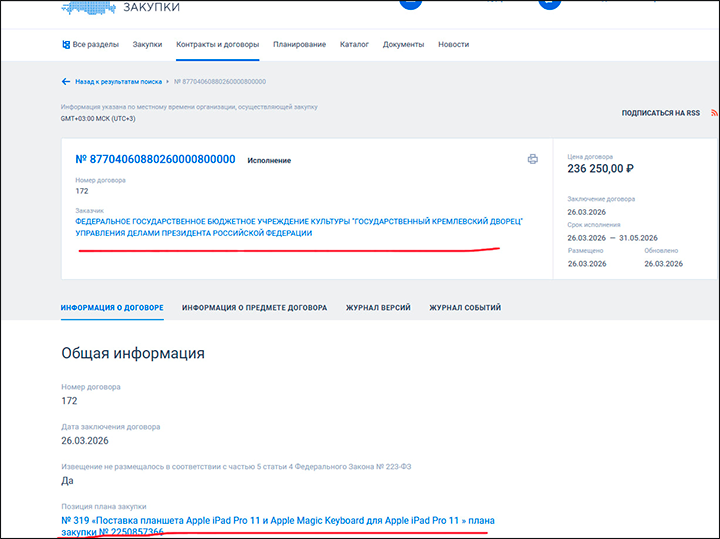The image size is (720, 539).
Task: Open the 'Закупки' menu item
Action: [x=147, y=44]
